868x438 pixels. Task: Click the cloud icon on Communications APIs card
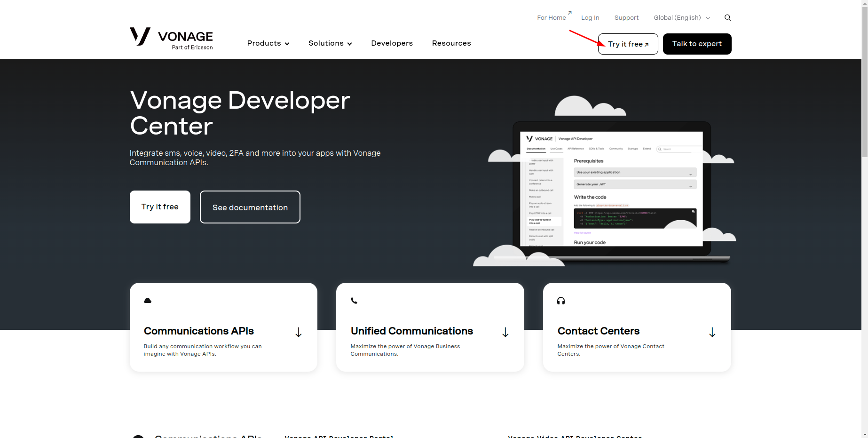pyautogui.click(x=148, y=301)
